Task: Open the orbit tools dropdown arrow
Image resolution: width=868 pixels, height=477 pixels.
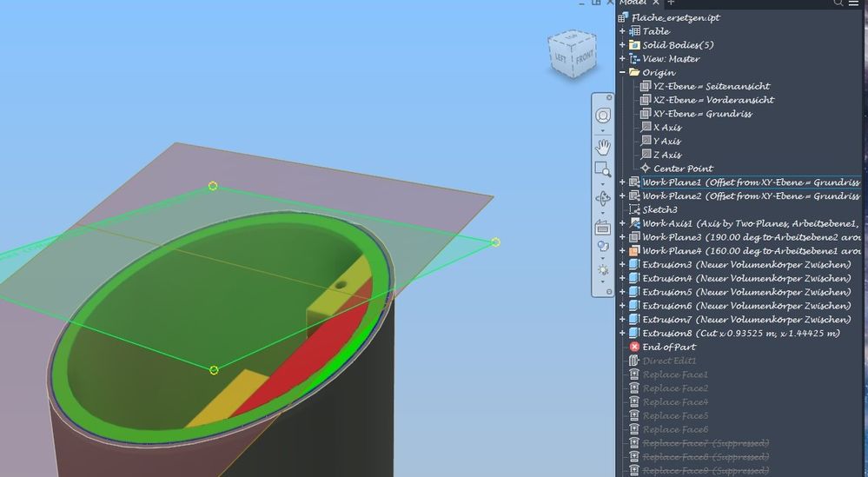Action: [603, 212]
